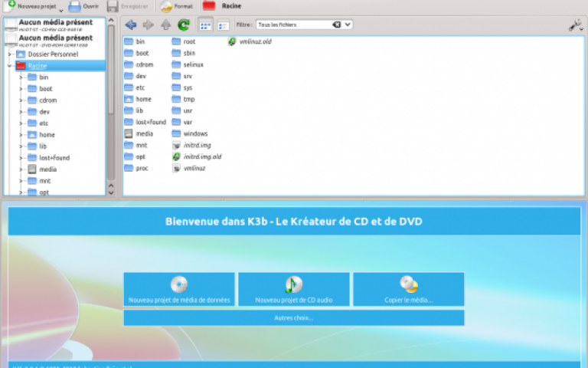Select the vmlinuz.old file

(254, 41)
